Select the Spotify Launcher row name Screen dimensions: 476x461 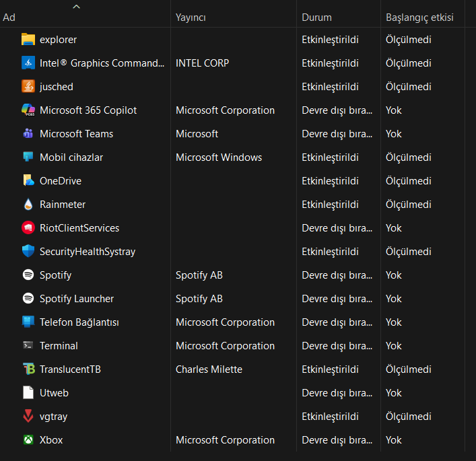coord(77,299)
